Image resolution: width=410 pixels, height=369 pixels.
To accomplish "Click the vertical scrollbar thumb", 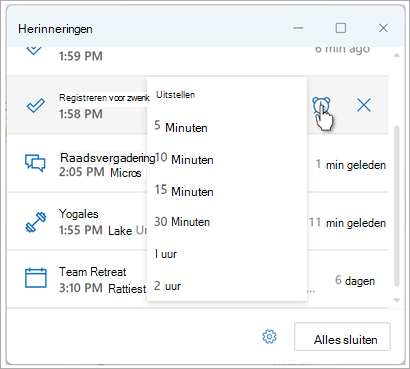I will (396, 206).
